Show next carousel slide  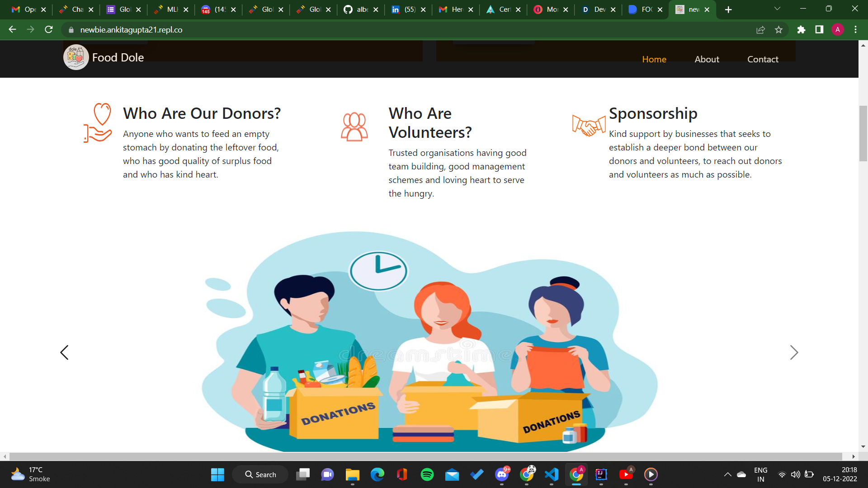point(794,352)
